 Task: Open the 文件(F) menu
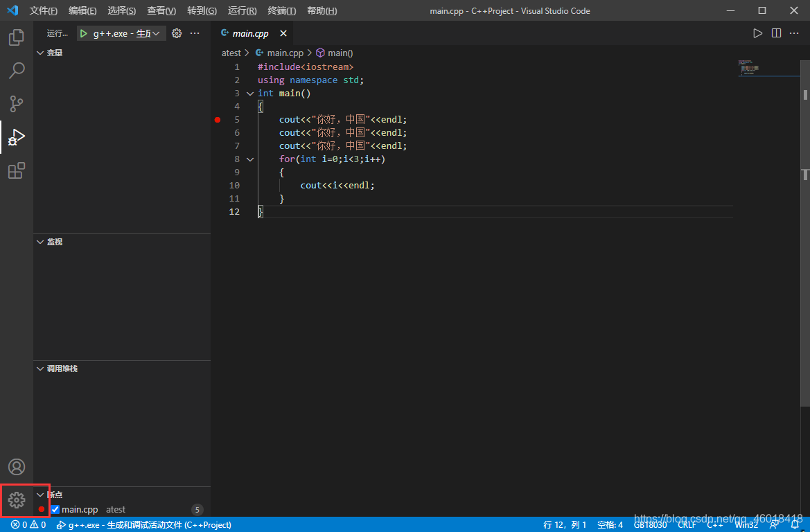[44, 11]
